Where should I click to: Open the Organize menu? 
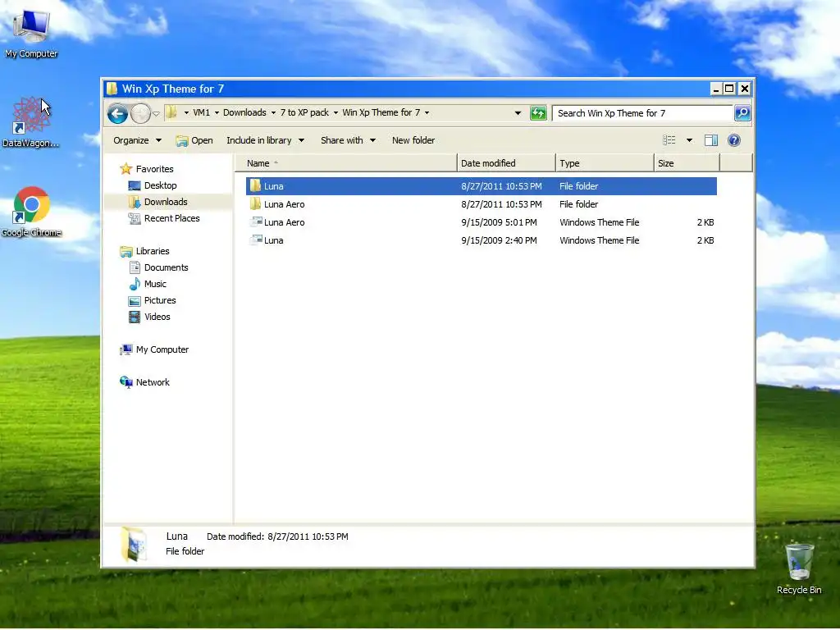tap(137, 140)
